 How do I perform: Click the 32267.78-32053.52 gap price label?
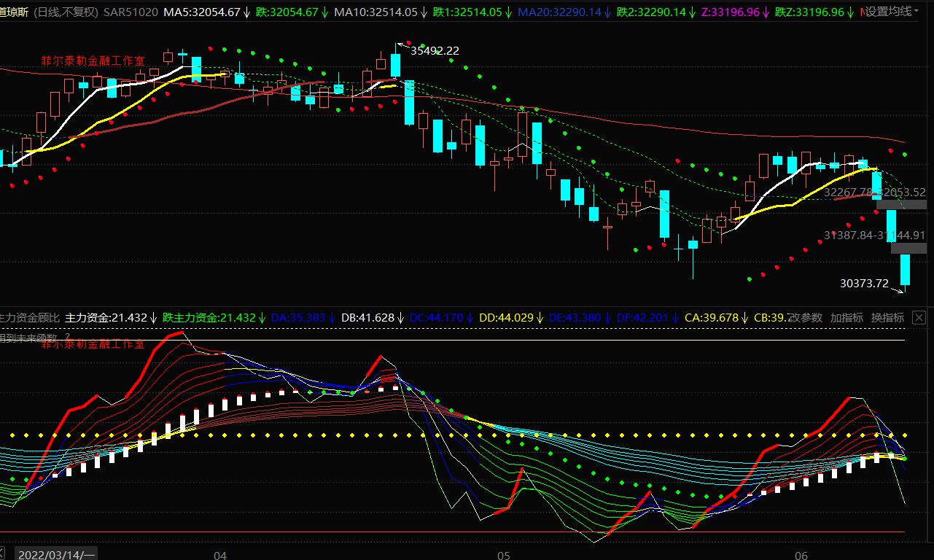874,192
